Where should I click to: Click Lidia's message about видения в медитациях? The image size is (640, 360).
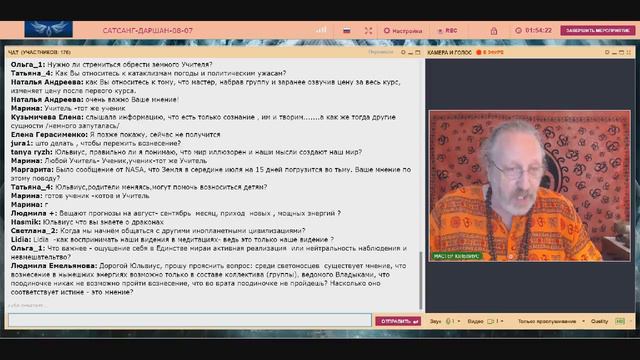tap(172, 240)
